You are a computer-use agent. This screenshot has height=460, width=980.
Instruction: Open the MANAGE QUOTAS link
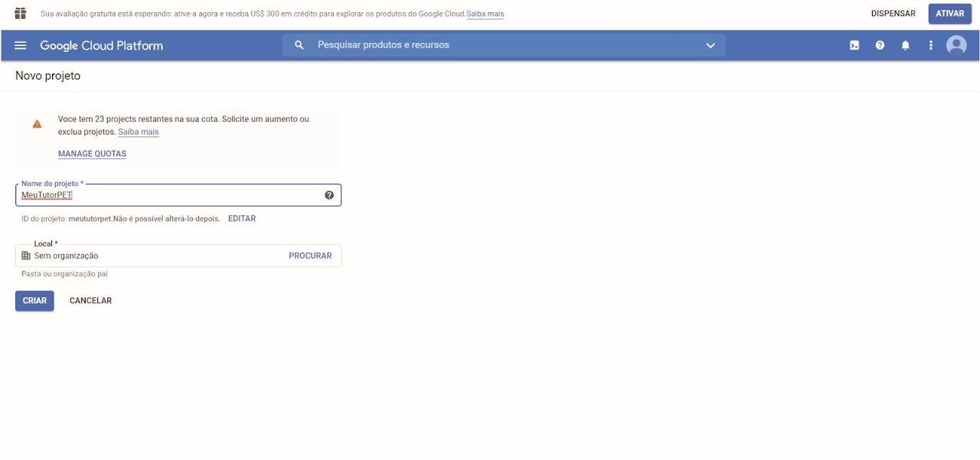point(92,154)
